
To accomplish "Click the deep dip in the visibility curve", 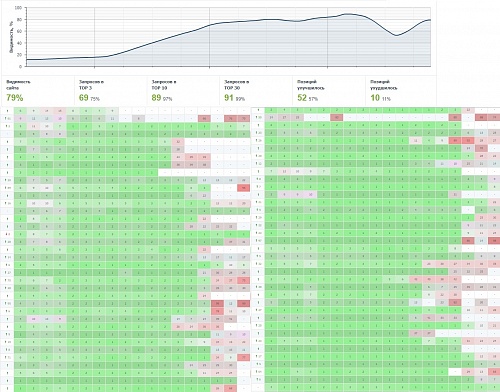I will point(396,35).
